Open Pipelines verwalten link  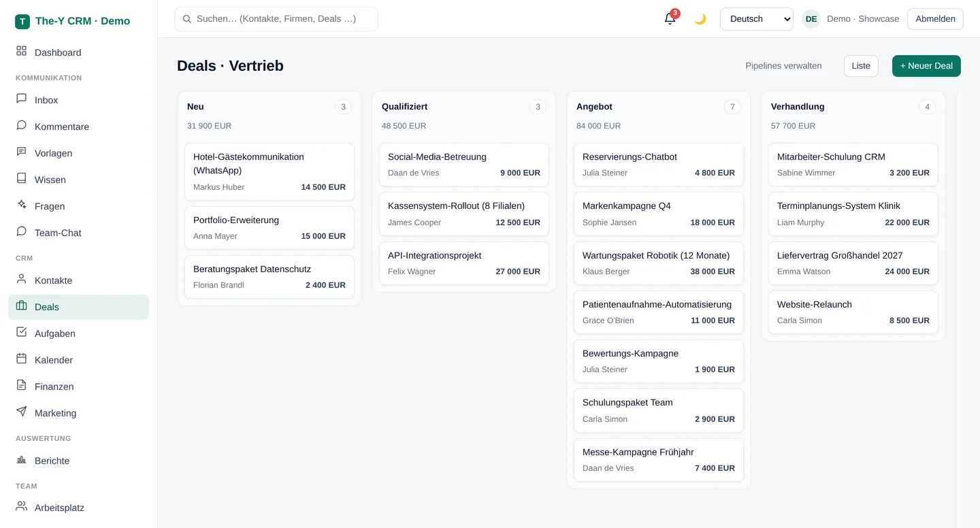tap(783, 66)
